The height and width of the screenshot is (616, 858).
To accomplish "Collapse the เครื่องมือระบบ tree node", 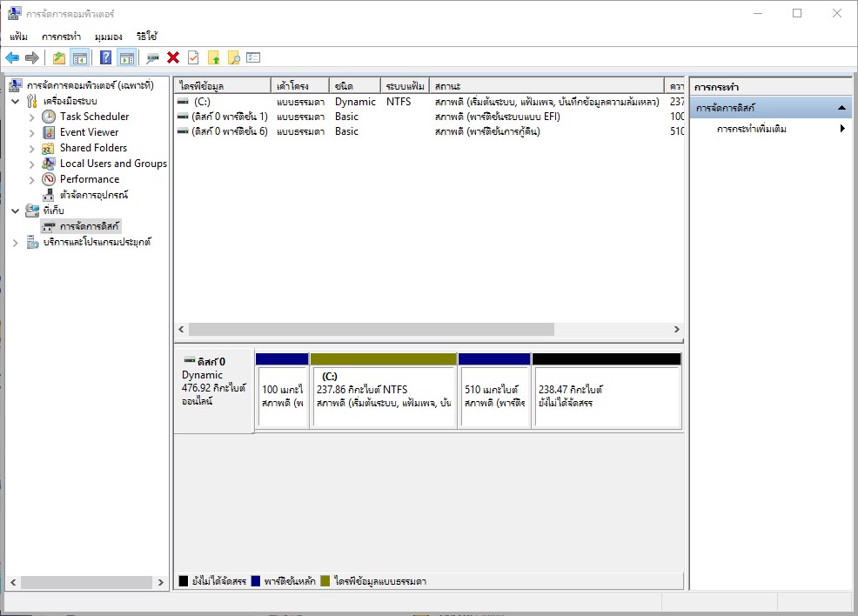I will (16, 101).
